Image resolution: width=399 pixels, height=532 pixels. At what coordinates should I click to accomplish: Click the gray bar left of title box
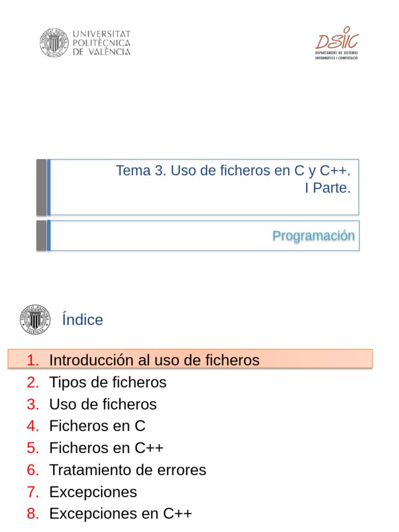coord(41,187)
